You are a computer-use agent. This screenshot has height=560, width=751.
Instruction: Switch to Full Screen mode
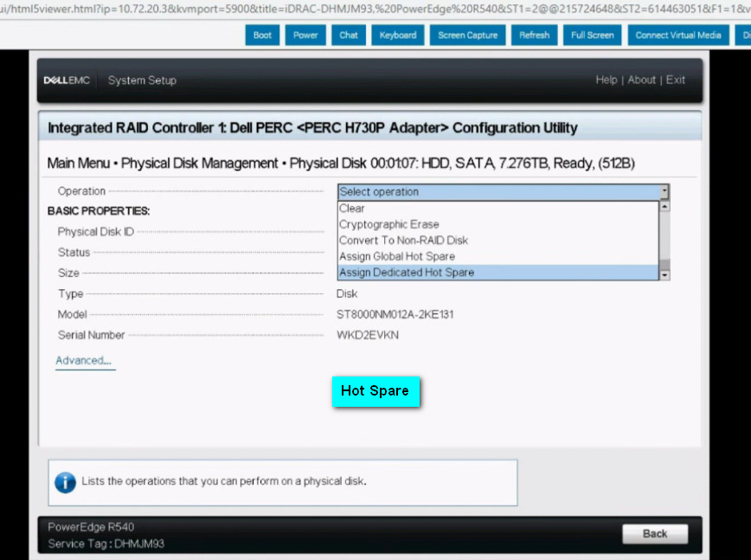pyautogui.click(x=592, y=35)
